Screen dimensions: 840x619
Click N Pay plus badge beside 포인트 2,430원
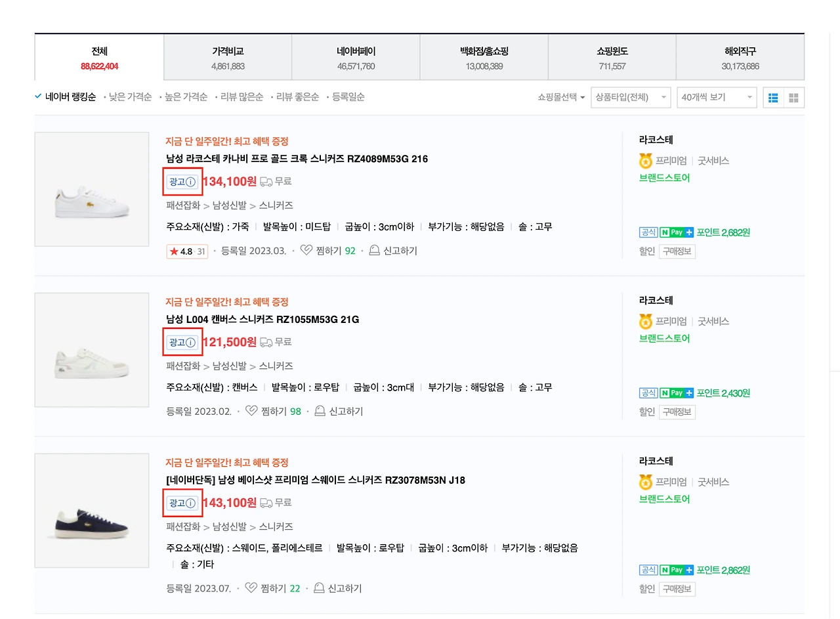(677, 393)
